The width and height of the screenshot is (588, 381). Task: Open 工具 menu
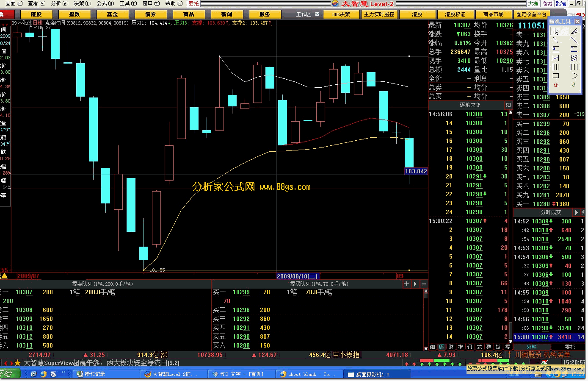point(128,3)
